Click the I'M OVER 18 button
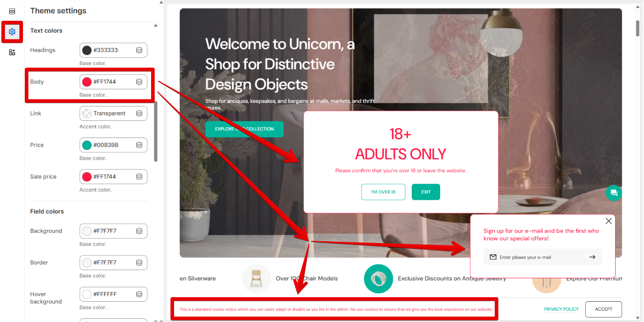The height and width of the screenshot is (322, 644). coord(383,192)
